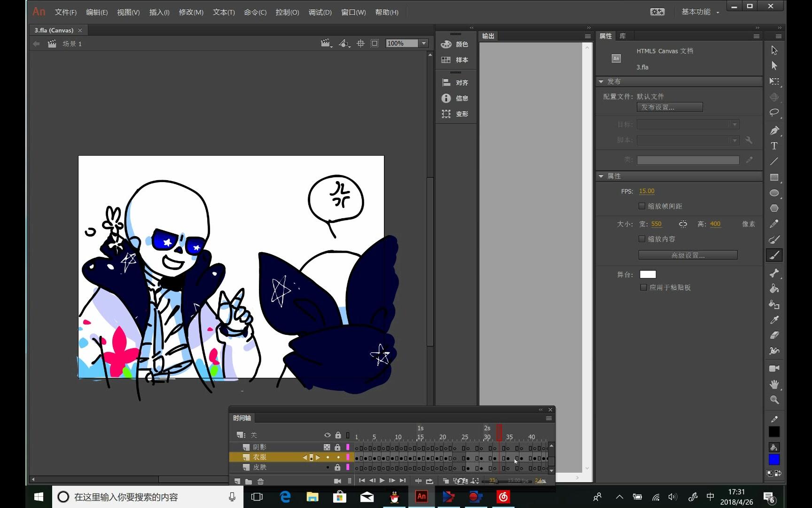812x508 pixels.
Task: Open the 编辑(E) menu
Action: [97, 12]
